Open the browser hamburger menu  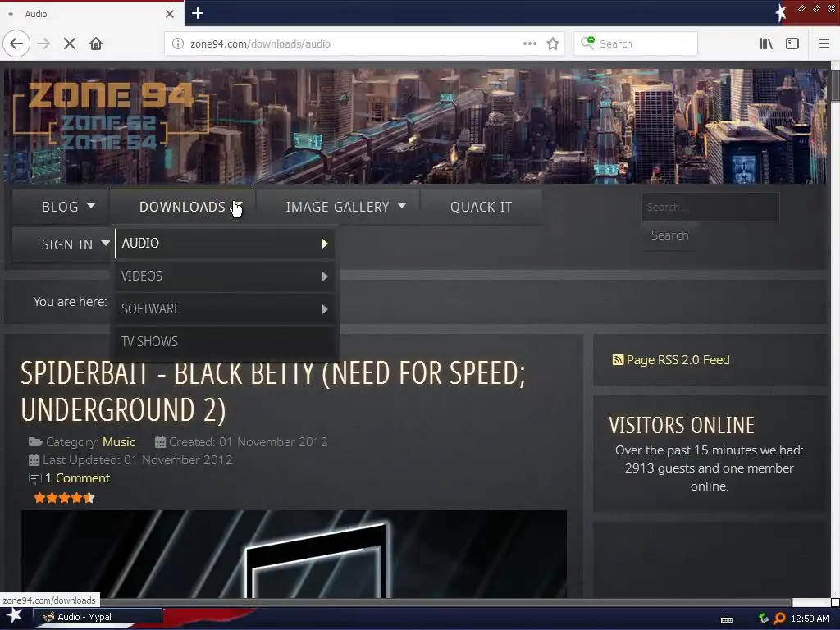824,44
